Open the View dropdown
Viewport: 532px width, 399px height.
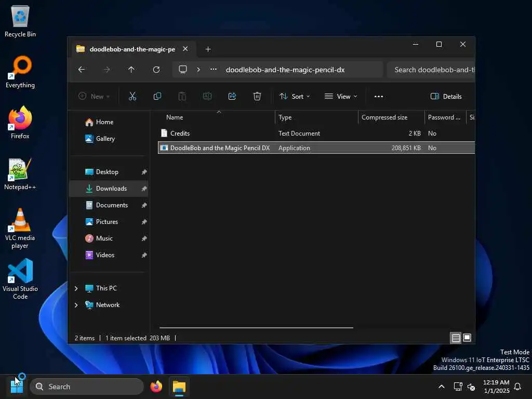tap(341, 96)
